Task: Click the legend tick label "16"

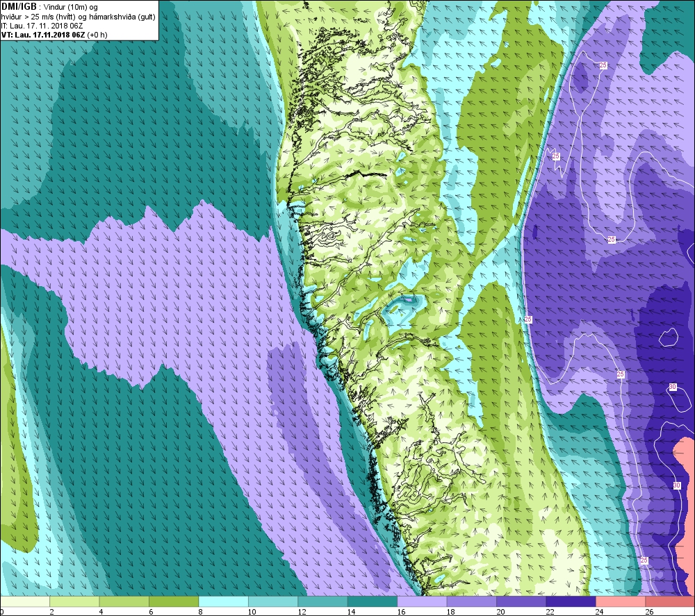Action: 401,612
